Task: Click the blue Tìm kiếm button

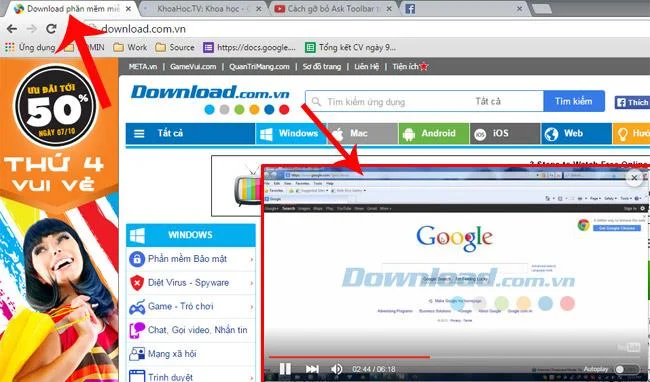Action: click(x=574, y=101)
